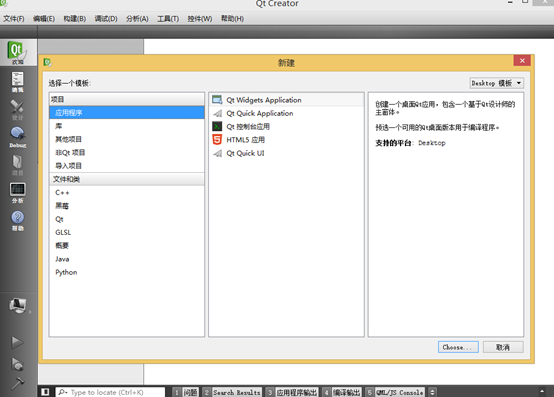
Task: Select Qt 控制台应用 template text
Action: (x=248, y=126)
